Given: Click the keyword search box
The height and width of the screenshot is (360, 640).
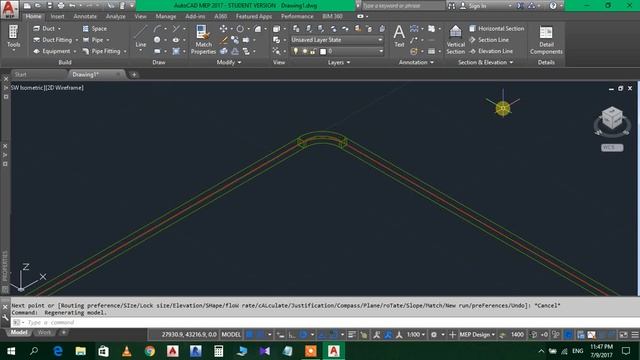Looking at the screenshot, I should (x=403, y=6).
